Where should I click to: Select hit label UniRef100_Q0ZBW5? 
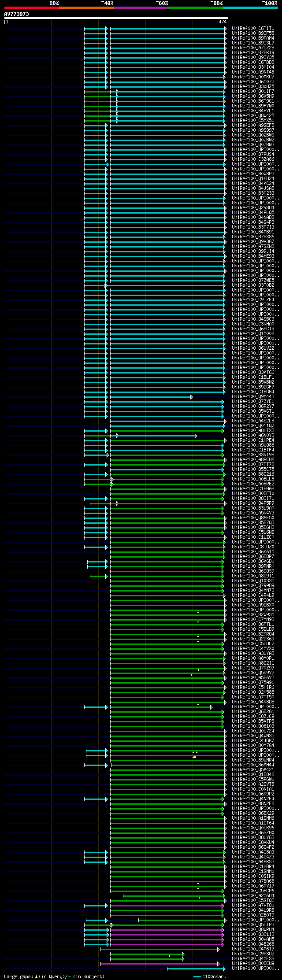coord(253,135)
